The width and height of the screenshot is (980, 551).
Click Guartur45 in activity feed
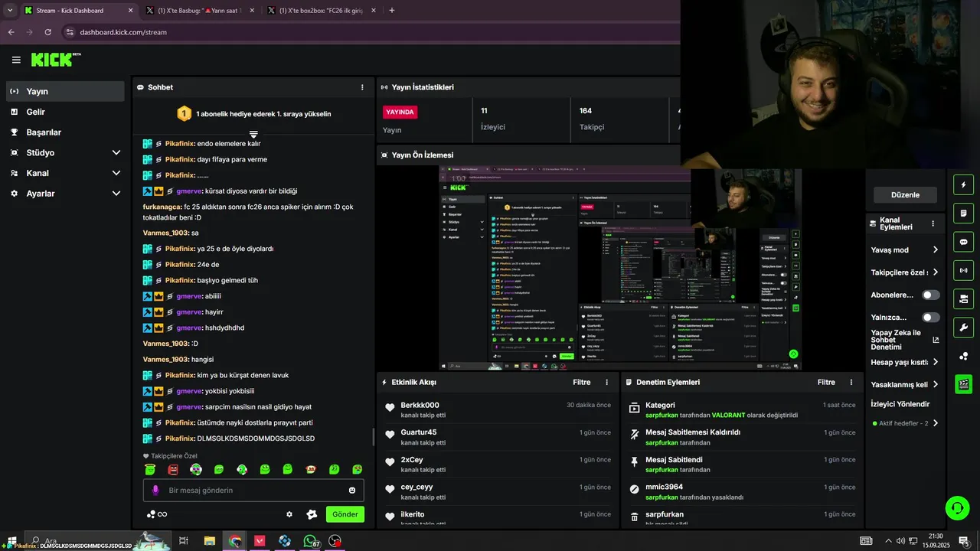(418, 432)
